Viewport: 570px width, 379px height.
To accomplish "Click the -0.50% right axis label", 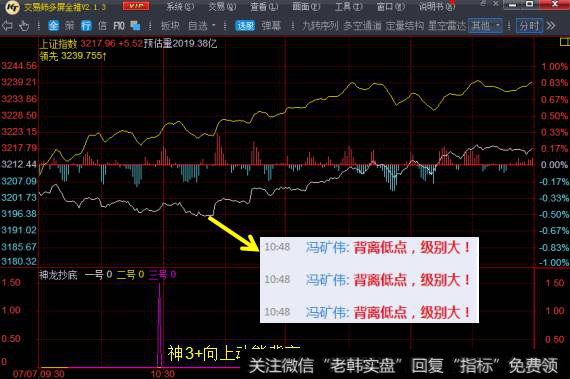I will click(553, 214).
